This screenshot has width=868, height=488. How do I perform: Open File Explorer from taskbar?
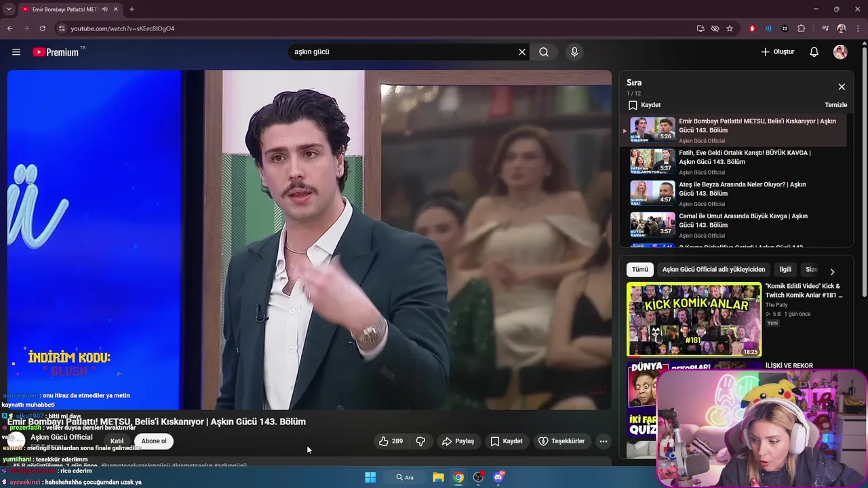coord(438,477)
